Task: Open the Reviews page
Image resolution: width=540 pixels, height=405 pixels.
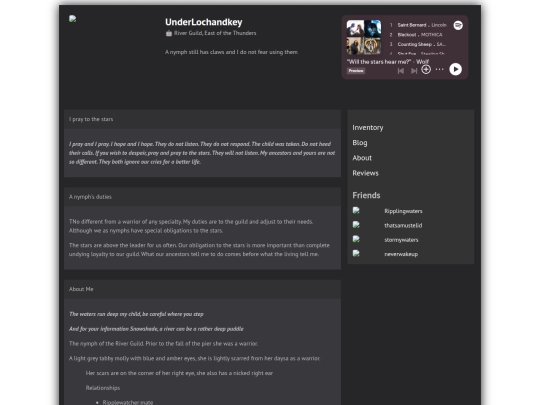Action: 365,173
